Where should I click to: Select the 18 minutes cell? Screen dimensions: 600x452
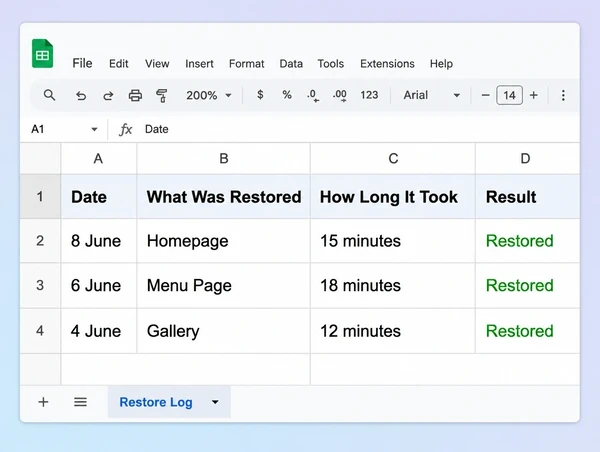tap(393, 286)
